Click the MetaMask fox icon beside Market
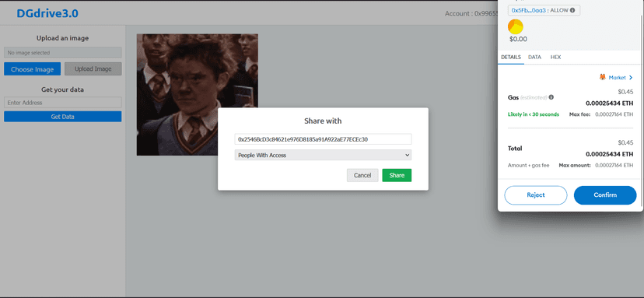Screen dimensions: 644x298 pyautogui.click(x=603, y=77)
